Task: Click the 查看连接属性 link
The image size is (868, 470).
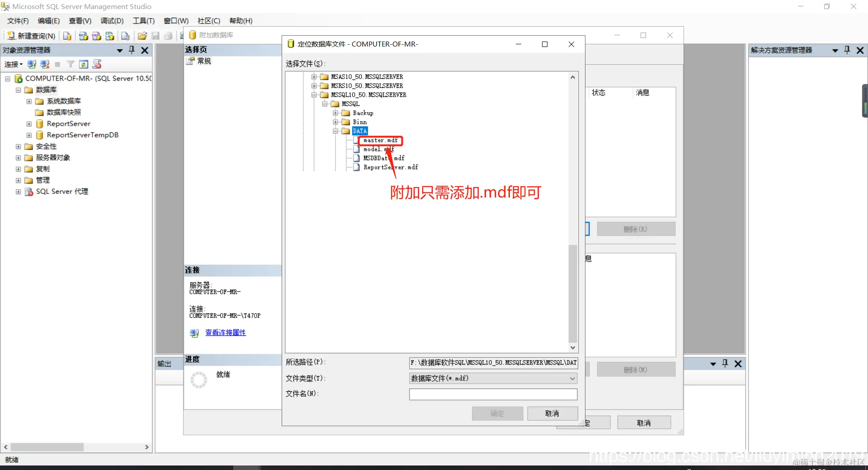Action: (226, 333)
